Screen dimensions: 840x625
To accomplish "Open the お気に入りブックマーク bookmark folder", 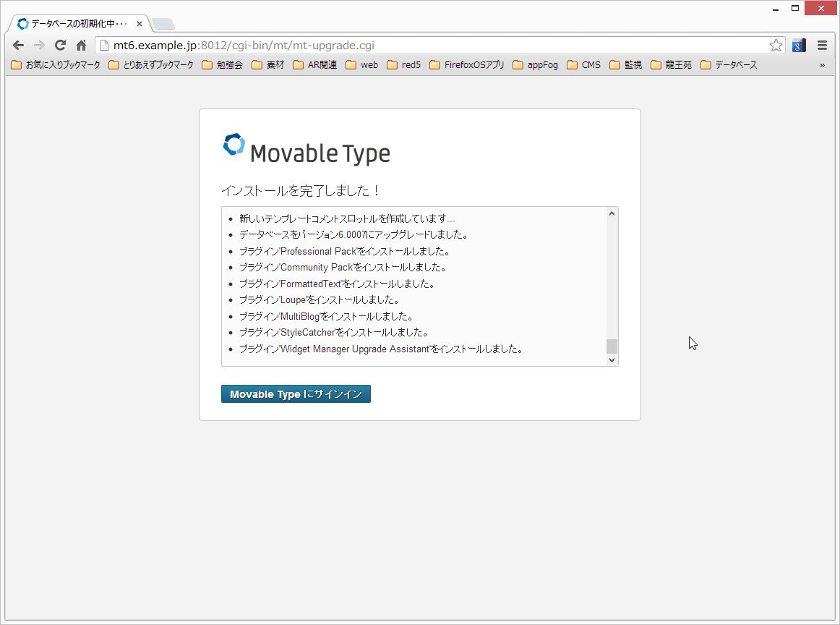I will [56, 65].
